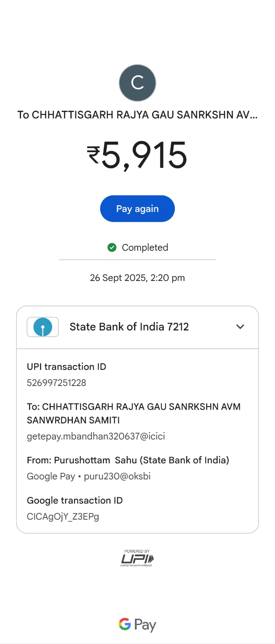This screenshot has height=644, width=275.
Task: Click the Completed status text
Action: tap(145, 248)
